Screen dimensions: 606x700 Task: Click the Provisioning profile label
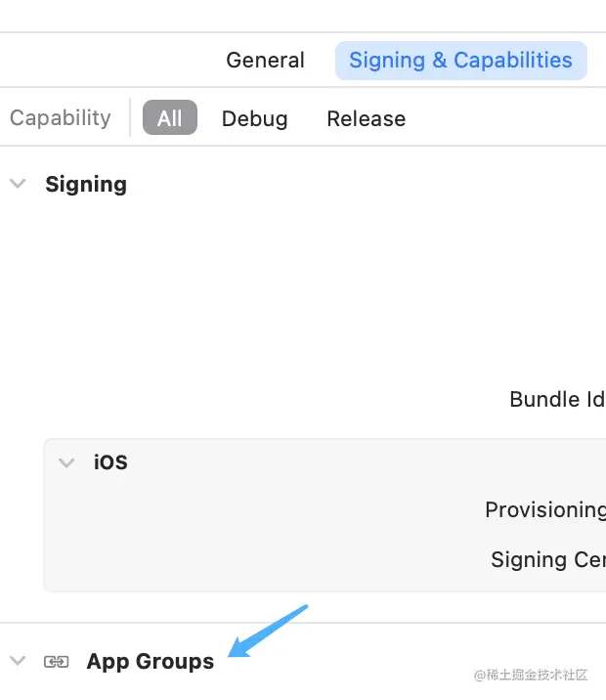(x=544, y=510)
